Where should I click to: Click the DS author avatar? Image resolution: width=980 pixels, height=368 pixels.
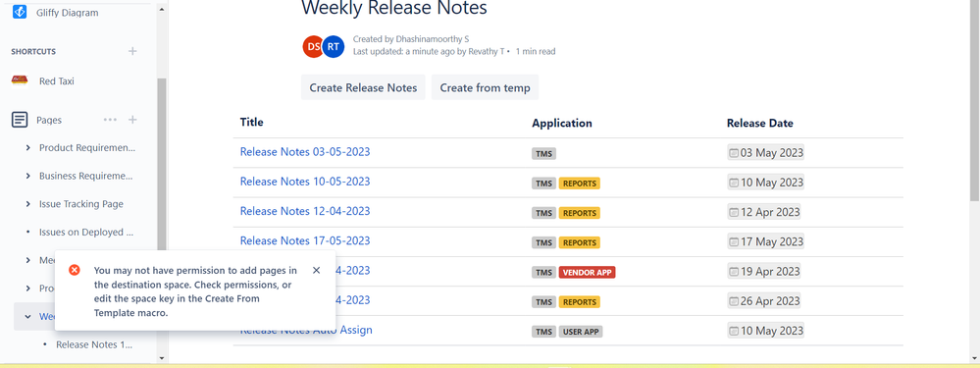click(x=313, y=47)
